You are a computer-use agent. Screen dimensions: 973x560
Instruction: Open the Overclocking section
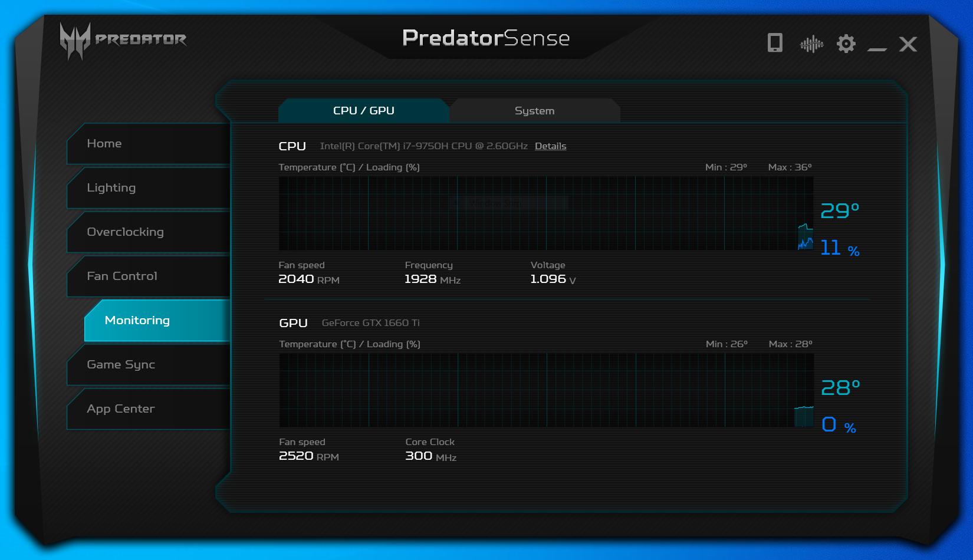[149, 232]
